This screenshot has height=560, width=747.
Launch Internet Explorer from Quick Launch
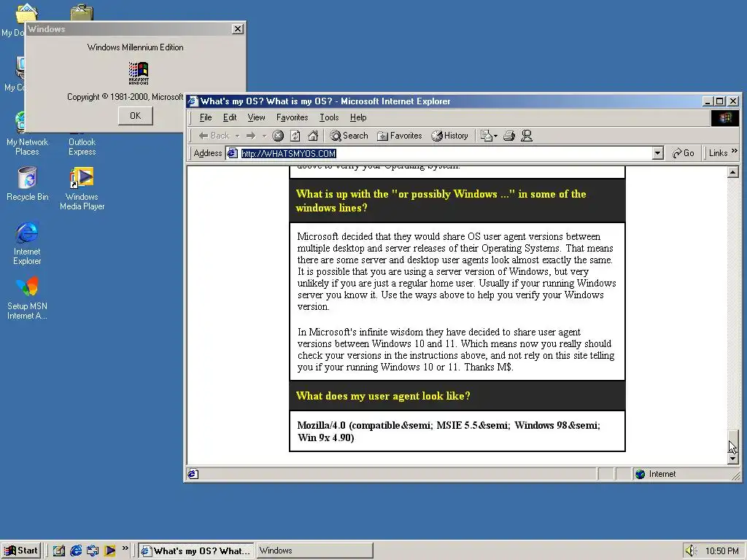coord(76,551)
